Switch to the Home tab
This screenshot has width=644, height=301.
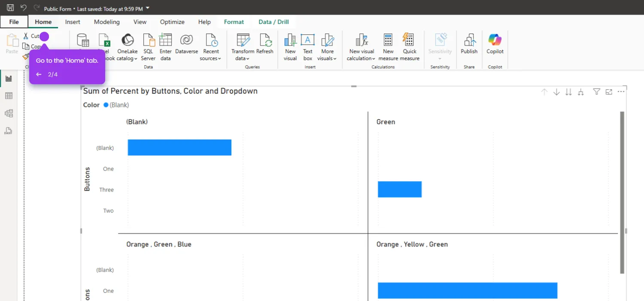(x=43, y=22)
